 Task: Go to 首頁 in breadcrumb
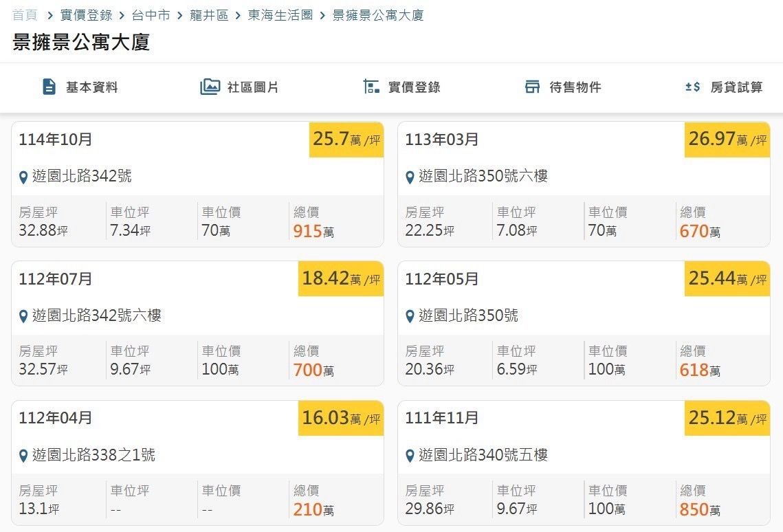pyautogui.click(x=25, y=15)
